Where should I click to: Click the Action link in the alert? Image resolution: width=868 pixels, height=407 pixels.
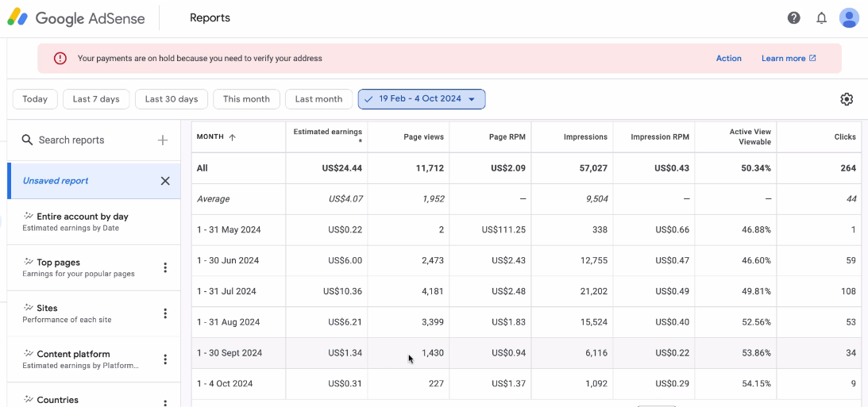728,58
